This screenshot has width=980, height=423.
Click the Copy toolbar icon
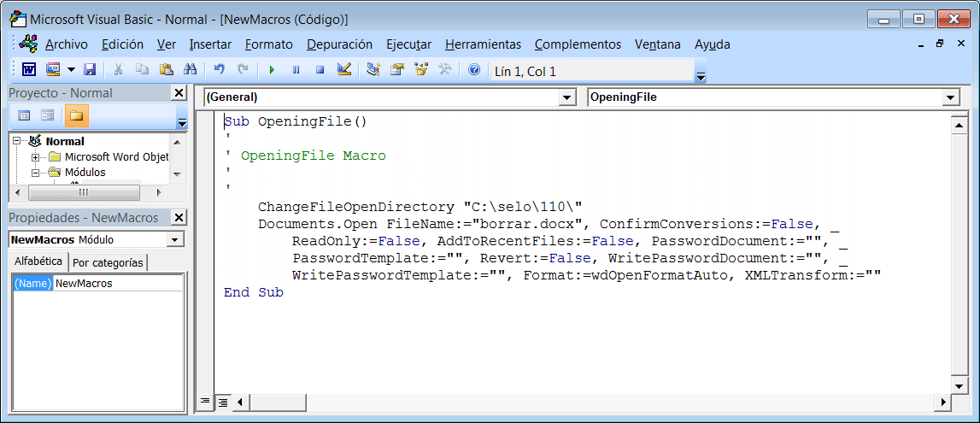[144, 70]
